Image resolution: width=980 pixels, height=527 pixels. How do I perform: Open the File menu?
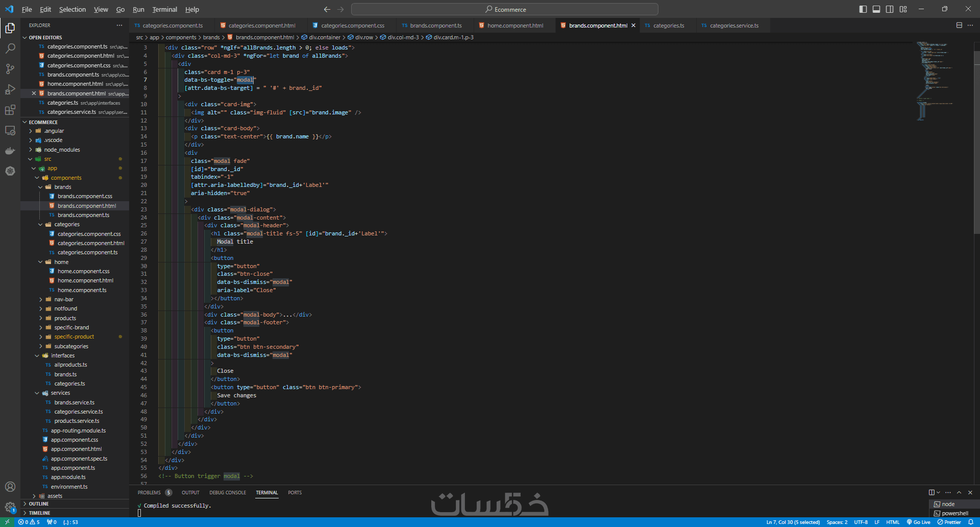pos(27,9)
